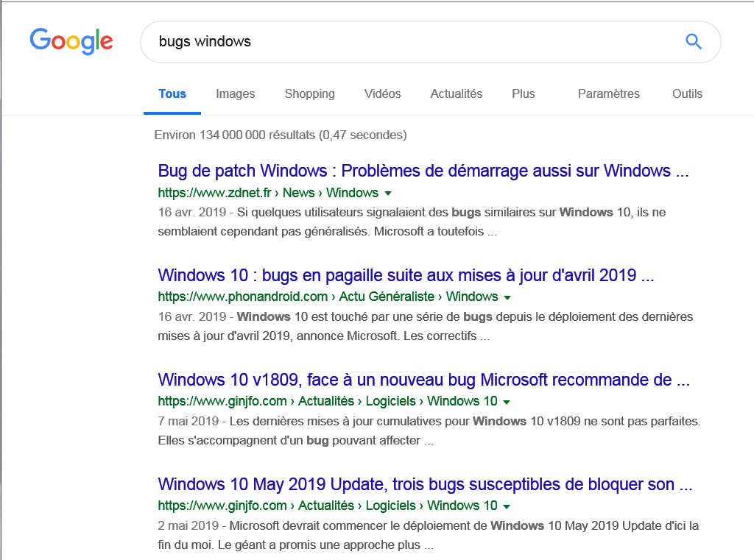Open the Shopping tab
Image resolution: width=754 pixels, height=560 pixels.
pos(309,93)
